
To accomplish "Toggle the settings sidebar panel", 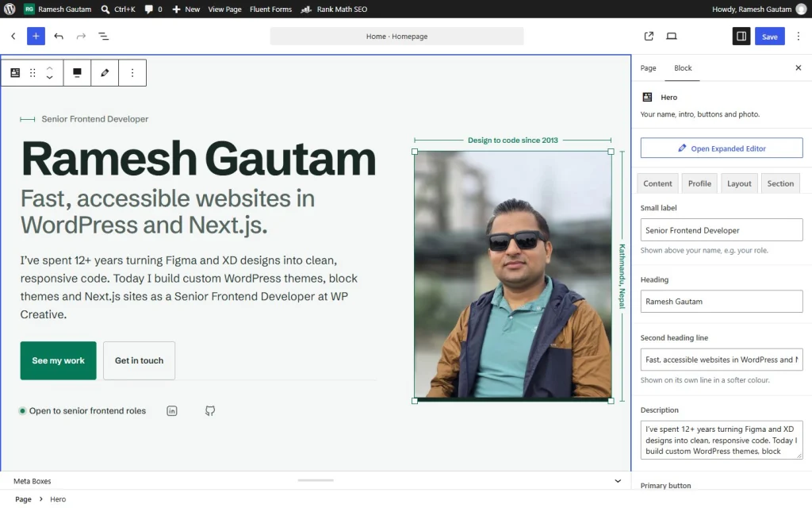I will click(x=741, y=36).
